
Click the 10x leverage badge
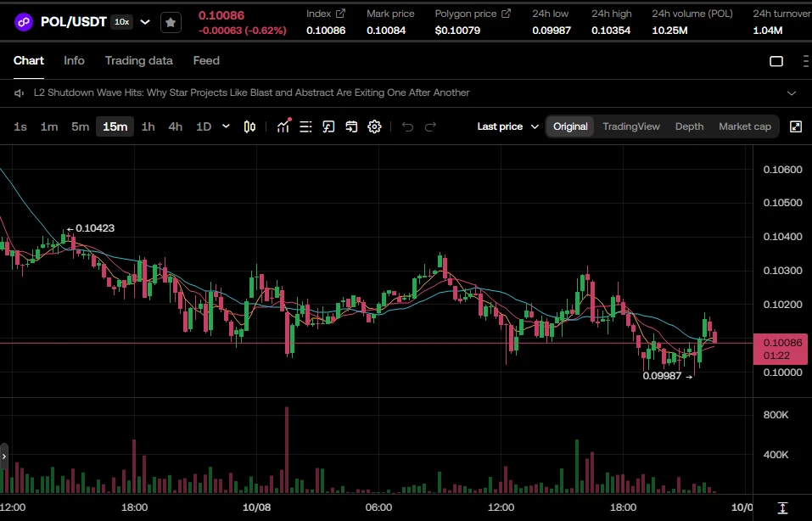[122, 22]
